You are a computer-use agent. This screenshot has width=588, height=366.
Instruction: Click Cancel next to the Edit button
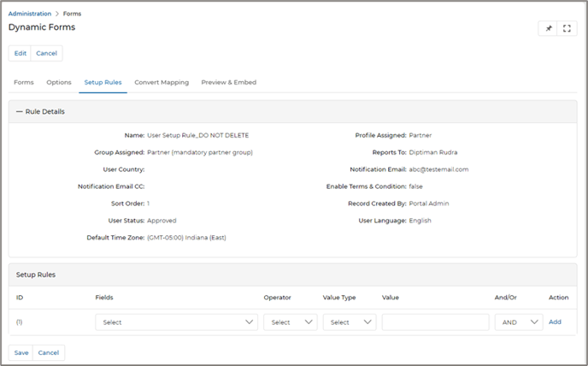click(47, 53)
